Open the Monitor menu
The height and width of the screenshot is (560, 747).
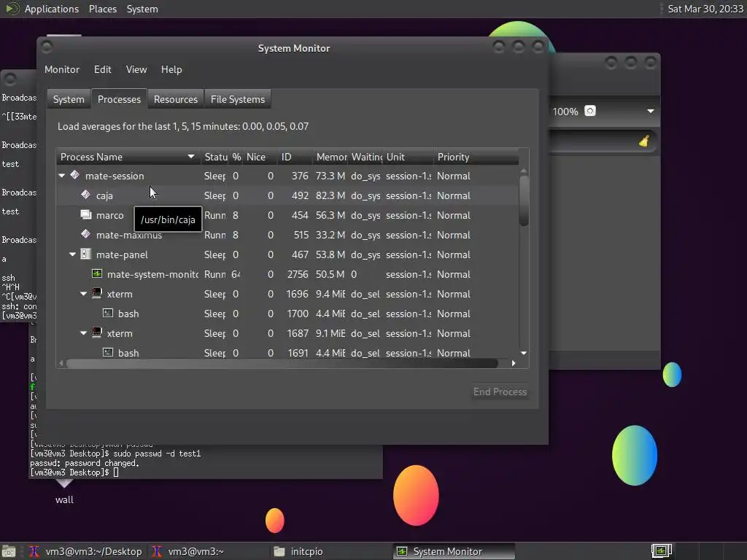62,69
